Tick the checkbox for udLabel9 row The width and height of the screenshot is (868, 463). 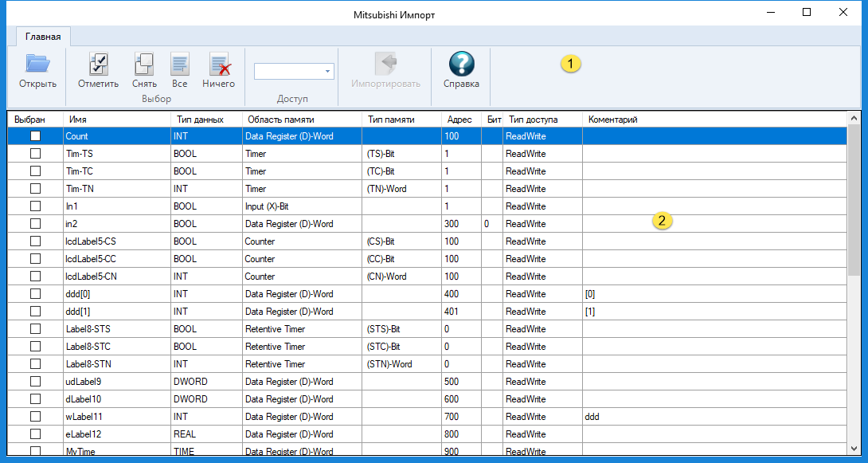(35, 382)
